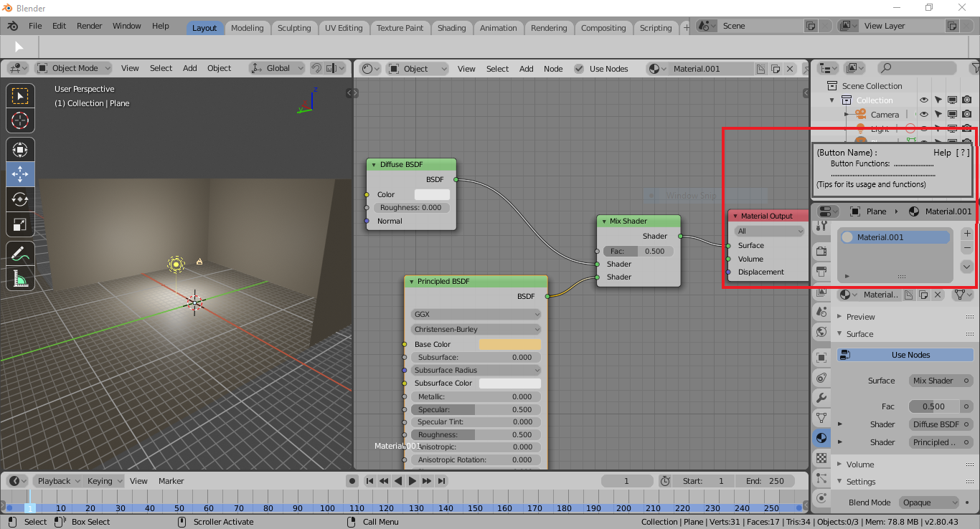
Task: Toggle Camera visibility eye in outliner
Action: pos(924,115)
